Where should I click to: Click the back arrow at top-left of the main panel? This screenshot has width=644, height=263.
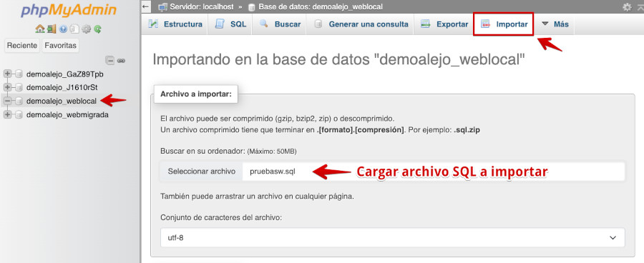(x=145, y=6)
